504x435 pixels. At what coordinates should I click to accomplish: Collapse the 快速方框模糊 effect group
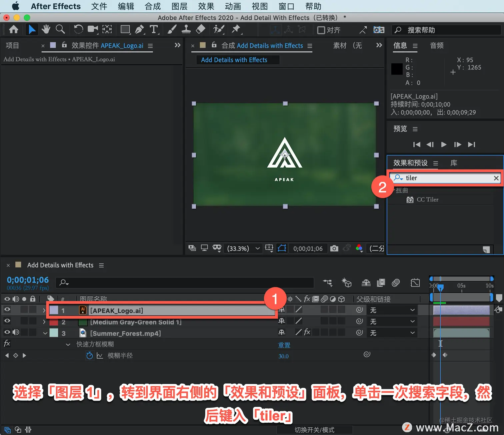pos(68,345)
